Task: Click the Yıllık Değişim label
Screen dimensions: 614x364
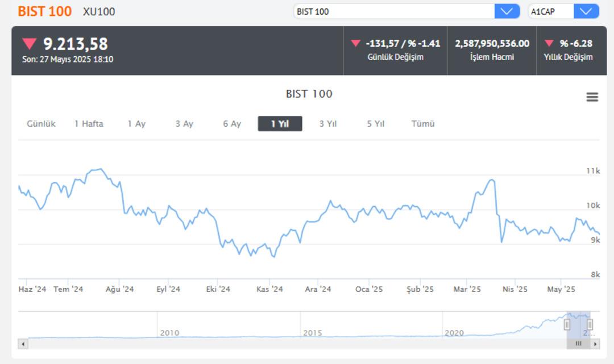Action: [568, 57]
